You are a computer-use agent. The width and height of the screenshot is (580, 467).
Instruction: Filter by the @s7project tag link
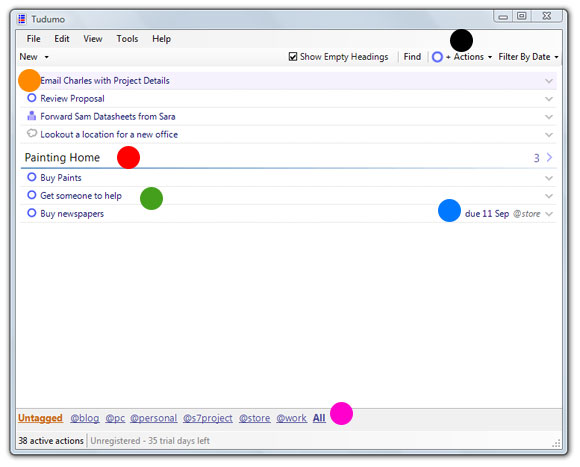(208, 418)
